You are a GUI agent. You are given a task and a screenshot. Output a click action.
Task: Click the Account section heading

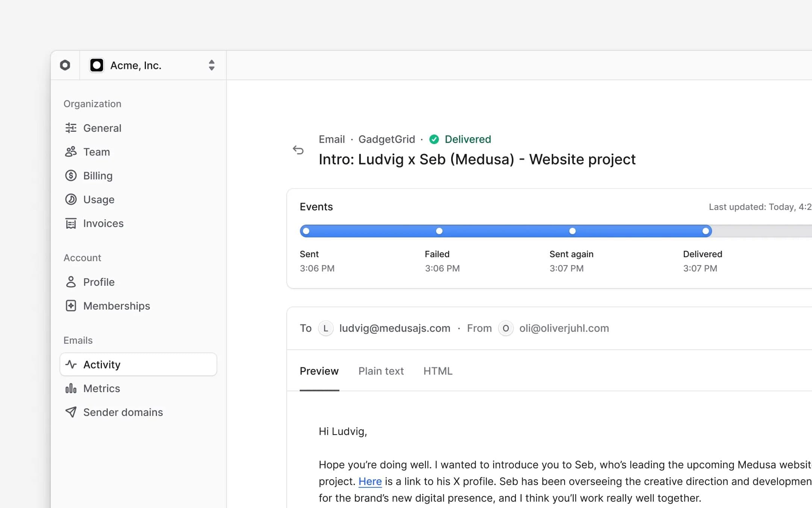[x=82, y=258]
